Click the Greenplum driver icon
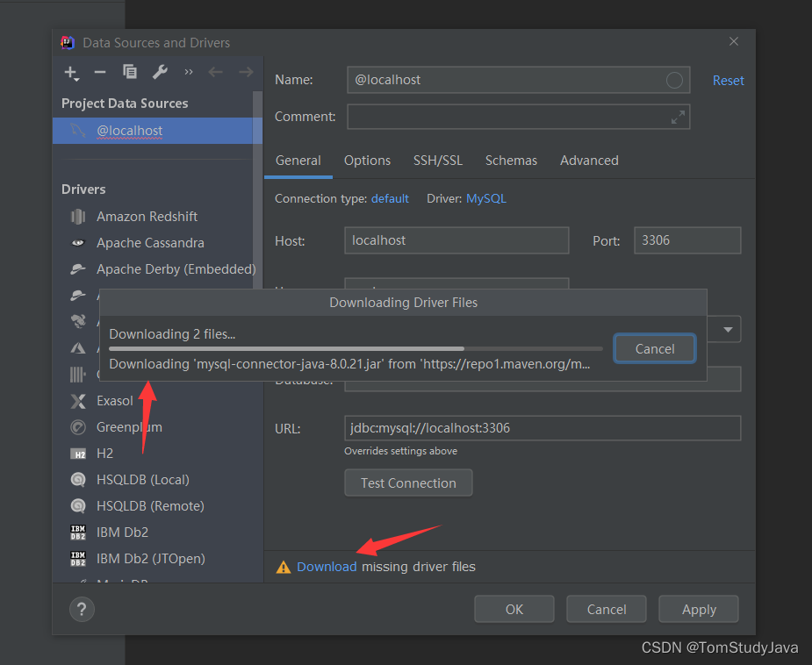 coord(77,427)
